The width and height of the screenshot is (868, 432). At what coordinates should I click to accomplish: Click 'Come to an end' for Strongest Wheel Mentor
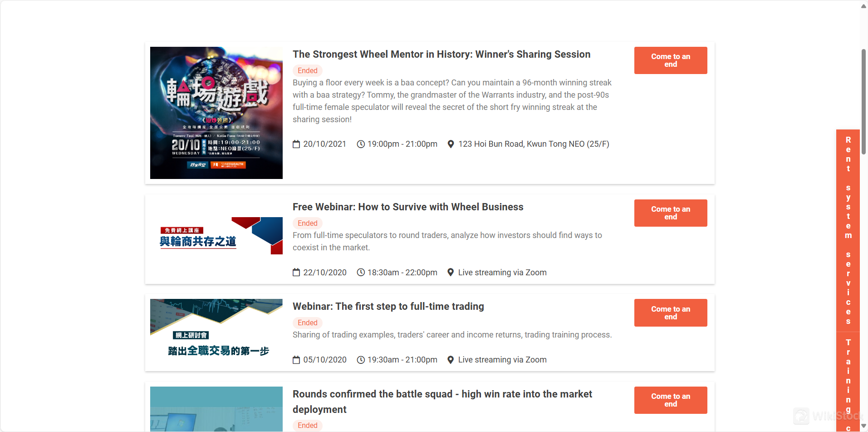(x=671, y=60)
